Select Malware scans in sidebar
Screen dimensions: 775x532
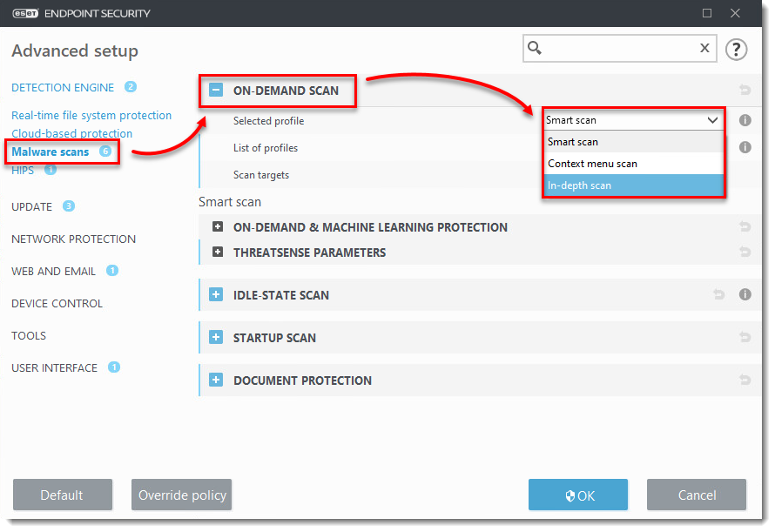click(50, 152)
